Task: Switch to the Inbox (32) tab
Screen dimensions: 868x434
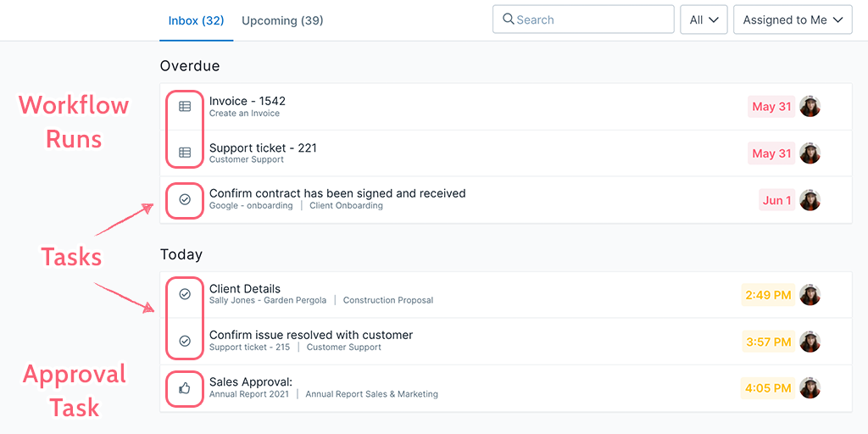Action: pyautogui.click(x=196, y=20)
